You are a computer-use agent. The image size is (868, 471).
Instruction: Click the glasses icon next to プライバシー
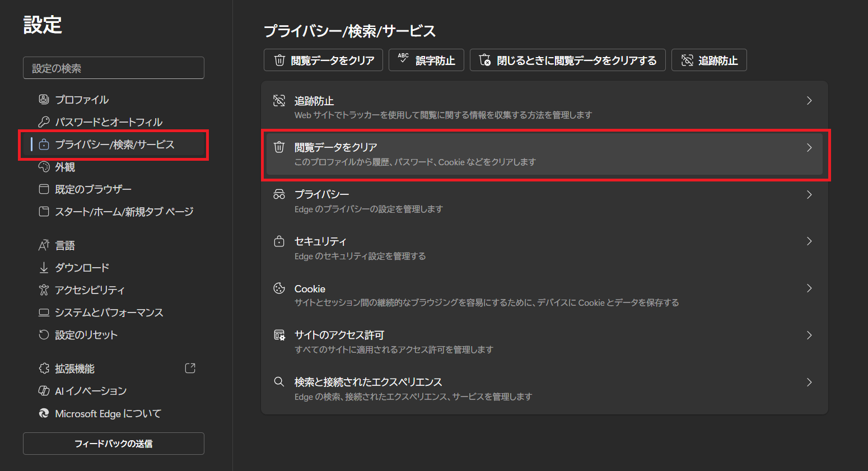click(279, 194)
